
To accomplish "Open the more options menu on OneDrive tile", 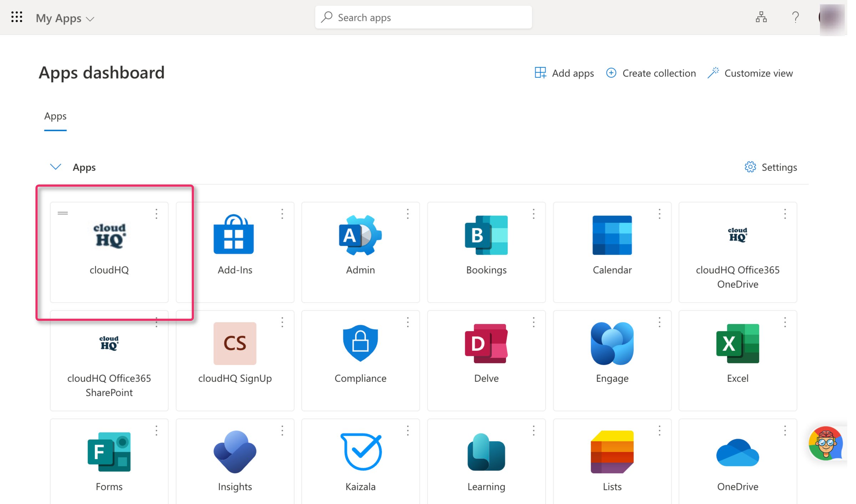I will click(x=785, y=431).
